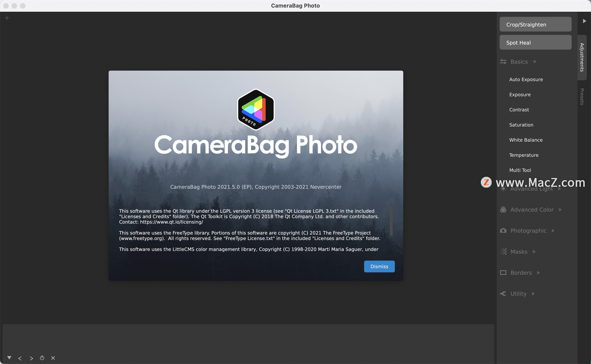Click the Utility icon
This screenshot has height=364, width=591.
click(x=503, y=294)
